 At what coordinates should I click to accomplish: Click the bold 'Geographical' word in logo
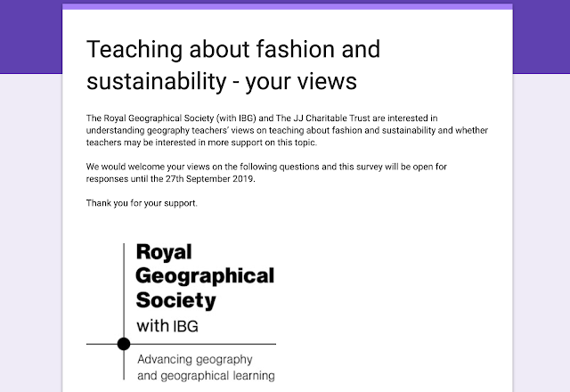point(205,276)
